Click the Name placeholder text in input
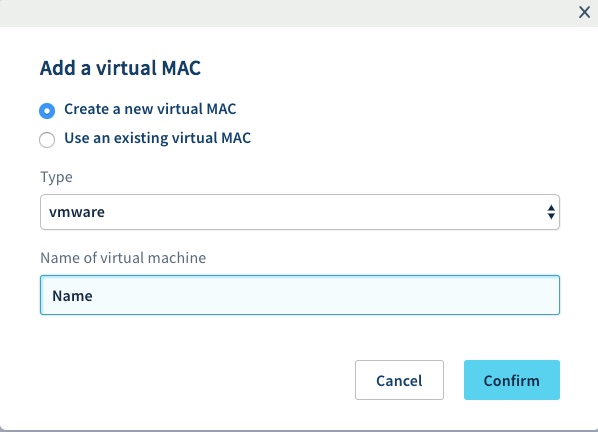This screenshot has height=432, width=598. tap(72, 296)
